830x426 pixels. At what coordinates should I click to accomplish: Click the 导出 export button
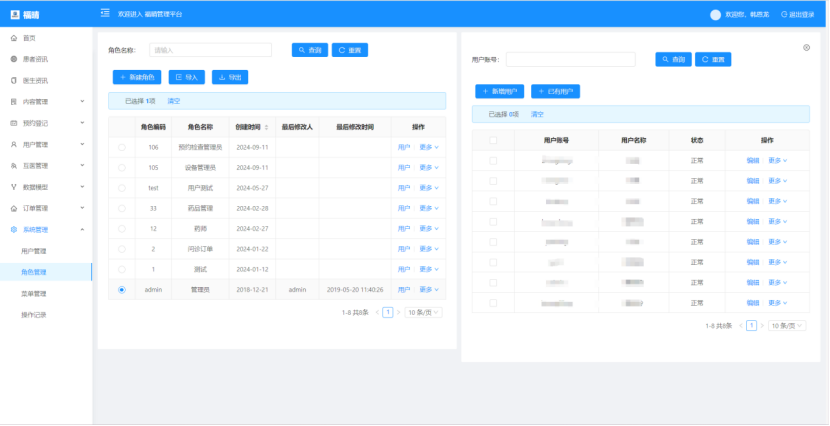coord(229,76)
